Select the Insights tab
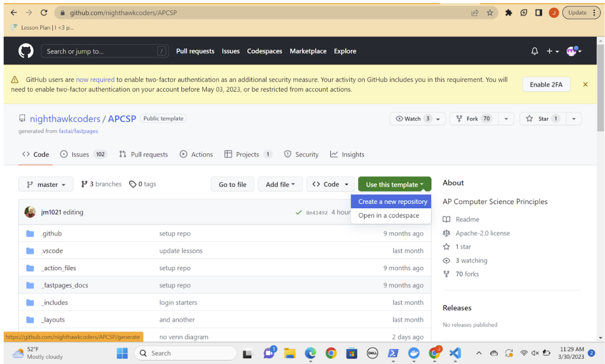The height and width of the screenshot is (364, 605). pyautogui.click(x=347, y=154)
